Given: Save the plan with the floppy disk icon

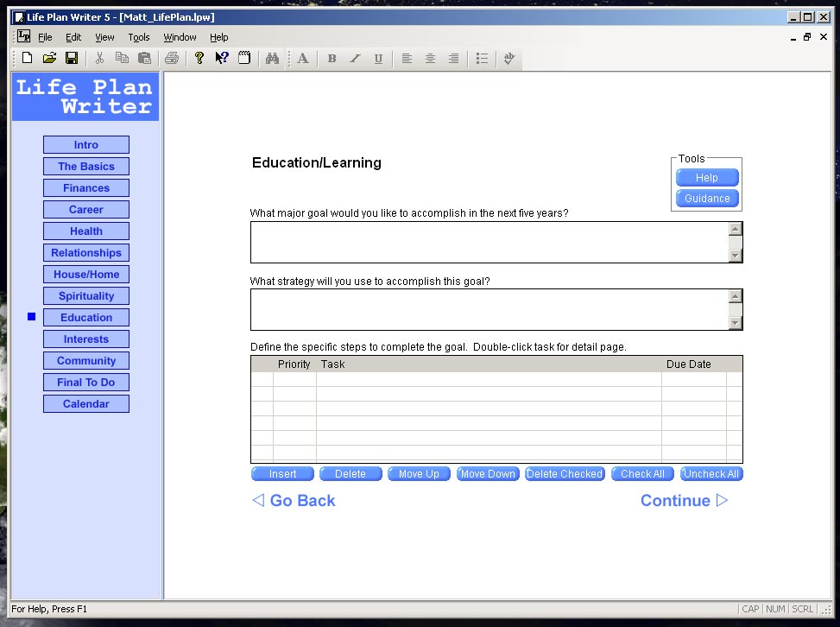Looking at the screenshot, I should click(x=72, y=58).
